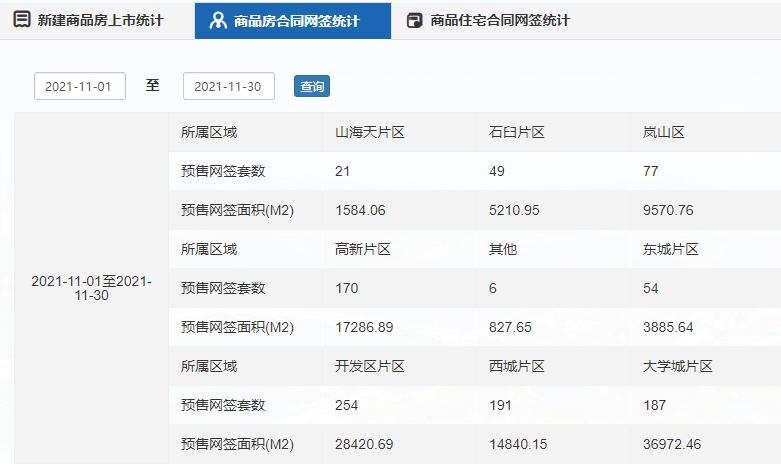Click the person icon on 商品房合同网签统计 tab

218,20
